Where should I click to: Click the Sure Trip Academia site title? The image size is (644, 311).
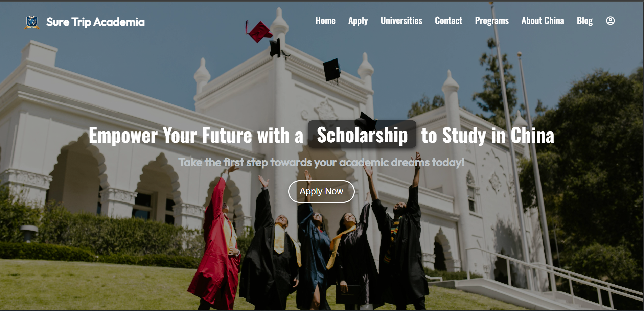95,22
